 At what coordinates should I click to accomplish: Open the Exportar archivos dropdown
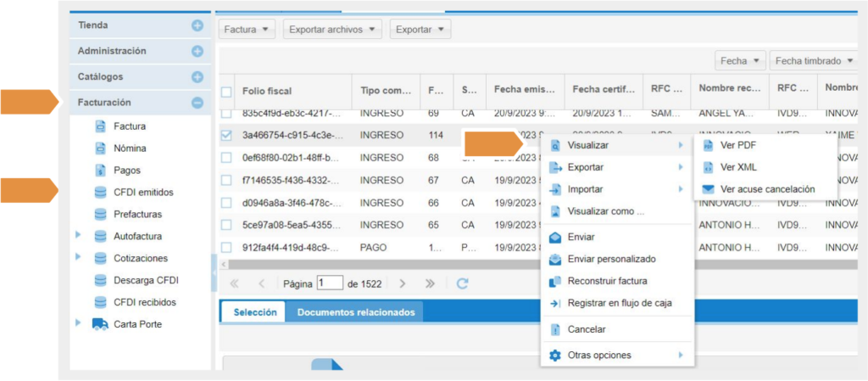tap(333, 30)
